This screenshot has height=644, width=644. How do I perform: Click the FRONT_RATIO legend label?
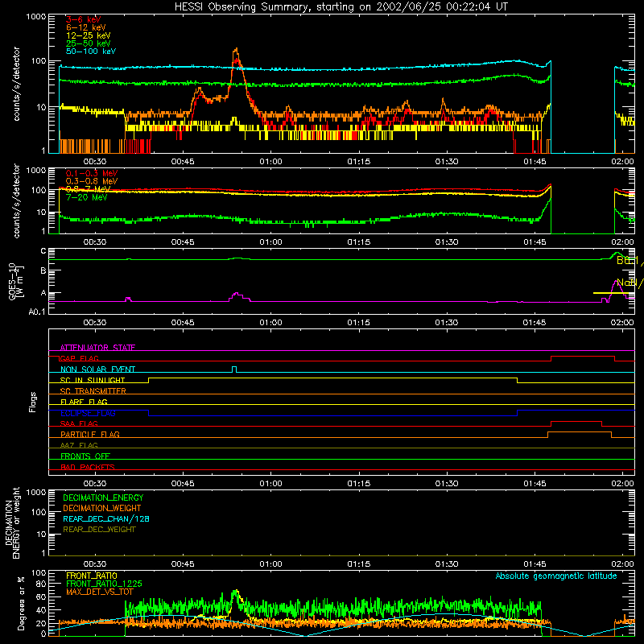(92, 576)
